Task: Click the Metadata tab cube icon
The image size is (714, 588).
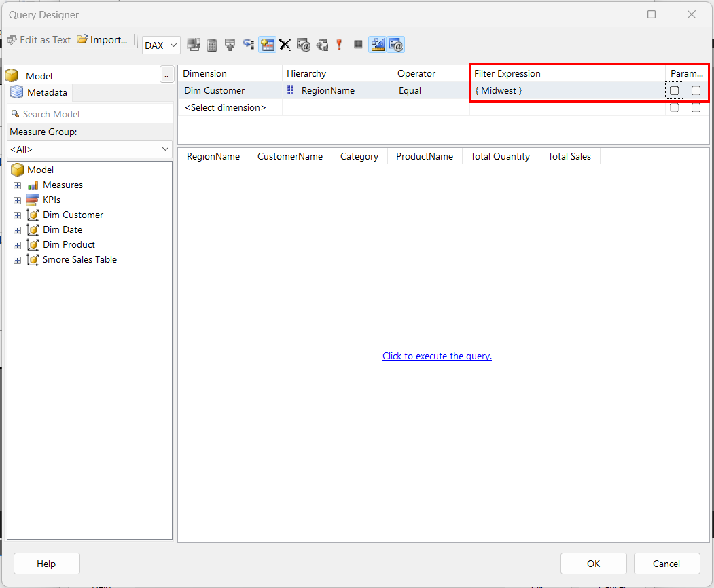Action: coord(17,92)
